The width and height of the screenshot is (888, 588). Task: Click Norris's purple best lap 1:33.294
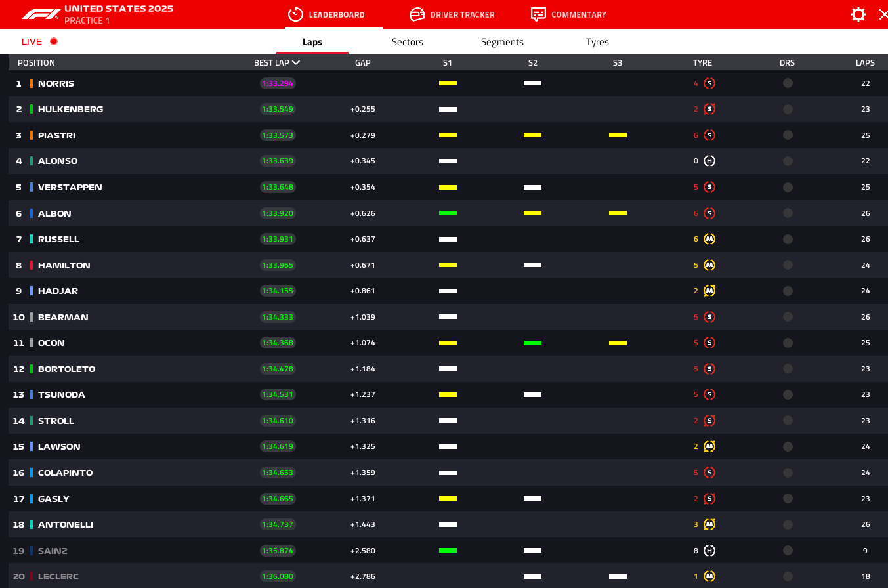click(278, 83)
